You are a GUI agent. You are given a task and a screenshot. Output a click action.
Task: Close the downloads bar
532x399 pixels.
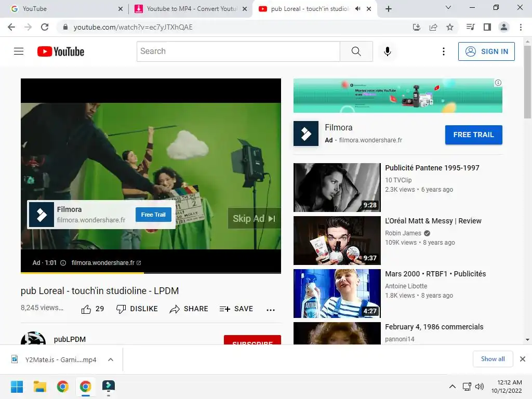pyautogui.click(x=523, y=359)
